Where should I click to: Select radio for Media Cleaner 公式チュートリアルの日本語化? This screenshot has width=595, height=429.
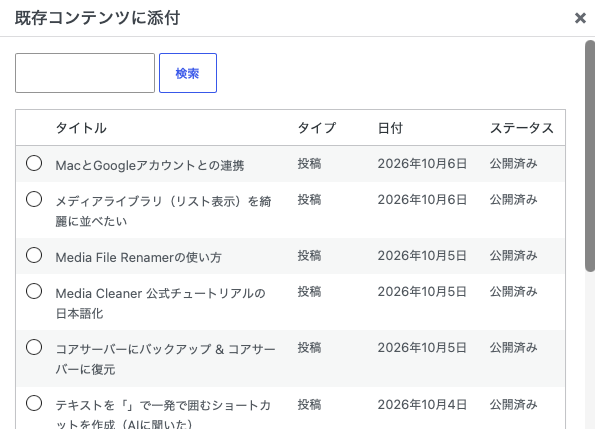(34, 291)
